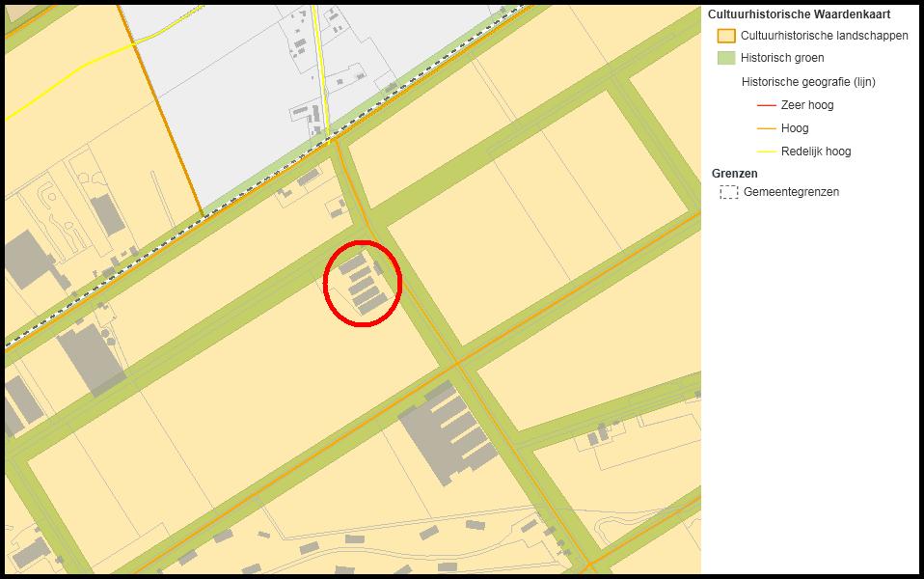The image size is (924, 579).
Task: Click the Zeer hoog legend label
Action: pyautogui.click(x=806, y=105)
